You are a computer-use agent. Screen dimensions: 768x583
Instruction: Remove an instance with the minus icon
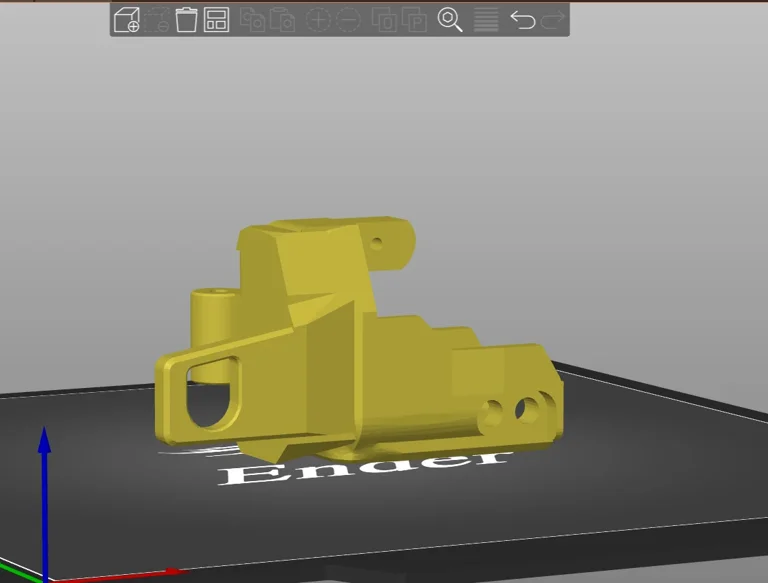[348, 20]
